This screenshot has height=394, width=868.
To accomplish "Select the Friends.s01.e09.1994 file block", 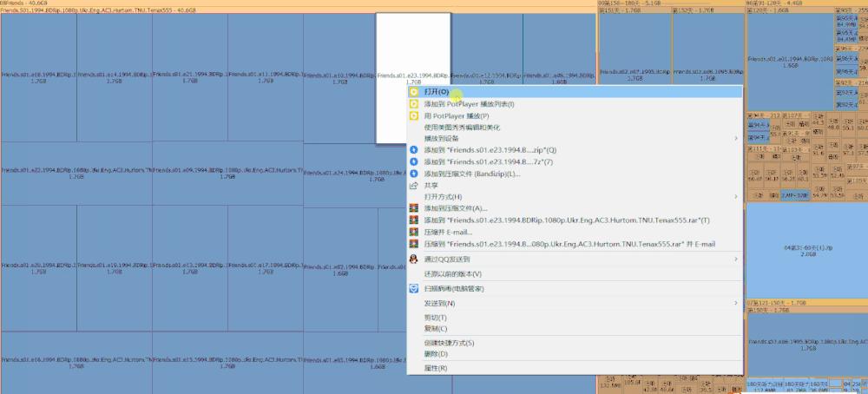I will click(x=227, y=174).
